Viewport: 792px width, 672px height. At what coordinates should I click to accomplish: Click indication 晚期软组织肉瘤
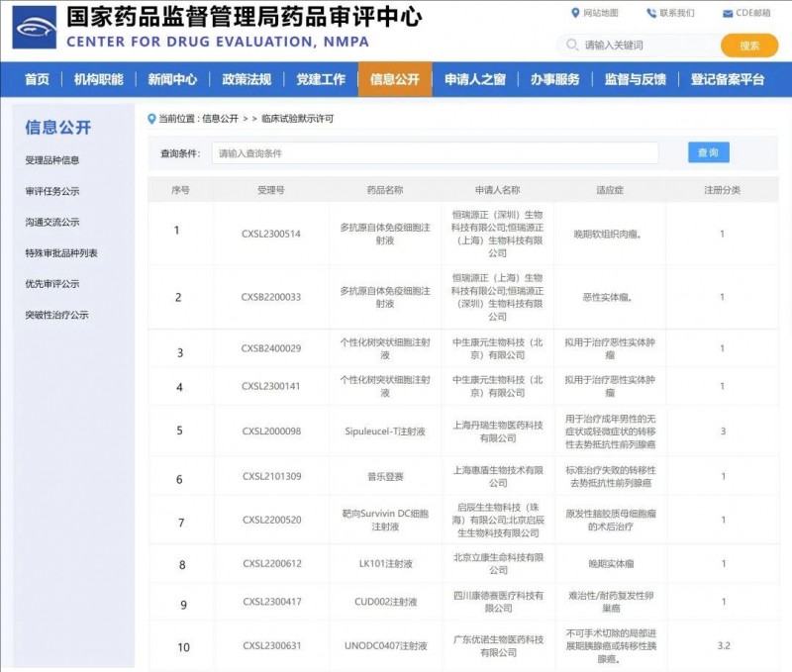(x=608, y=235)
